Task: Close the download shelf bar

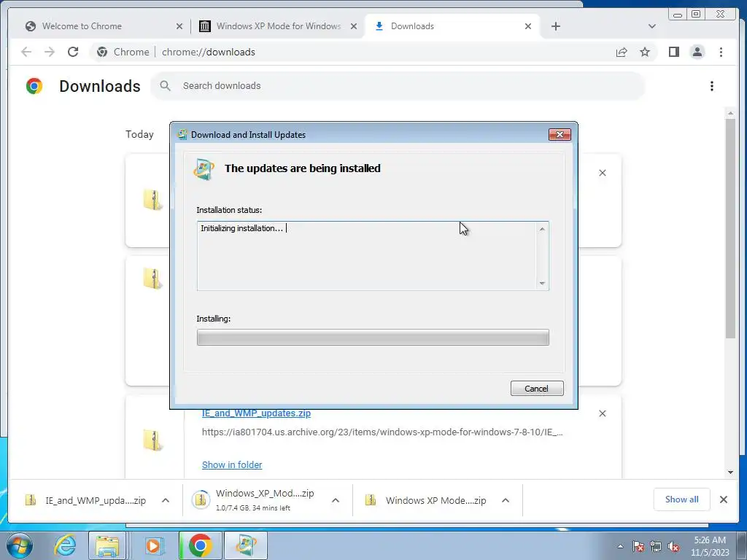Action: (723, 499)
